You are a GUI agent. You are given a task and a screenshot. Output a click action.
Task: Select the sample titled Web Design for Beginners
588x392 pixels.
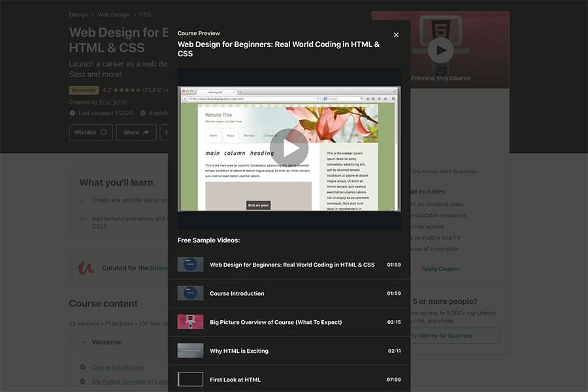tap(292, 265)
